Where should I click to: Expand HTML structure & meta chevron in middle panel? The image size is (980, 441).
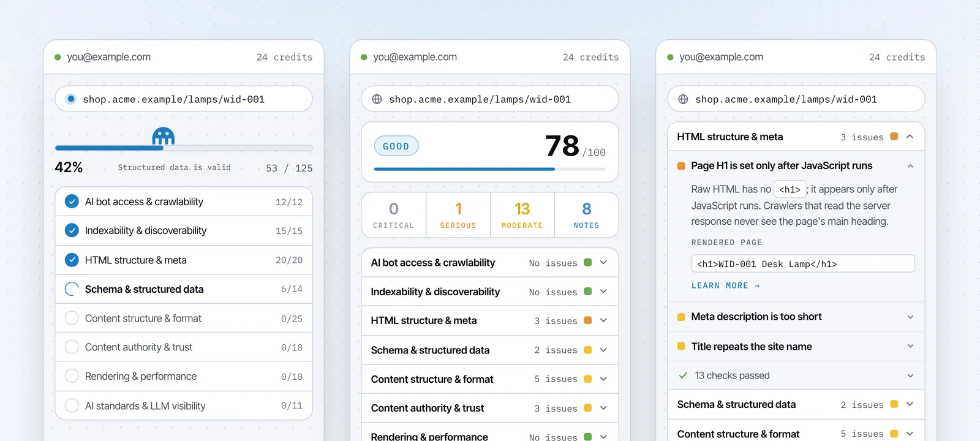603,320
